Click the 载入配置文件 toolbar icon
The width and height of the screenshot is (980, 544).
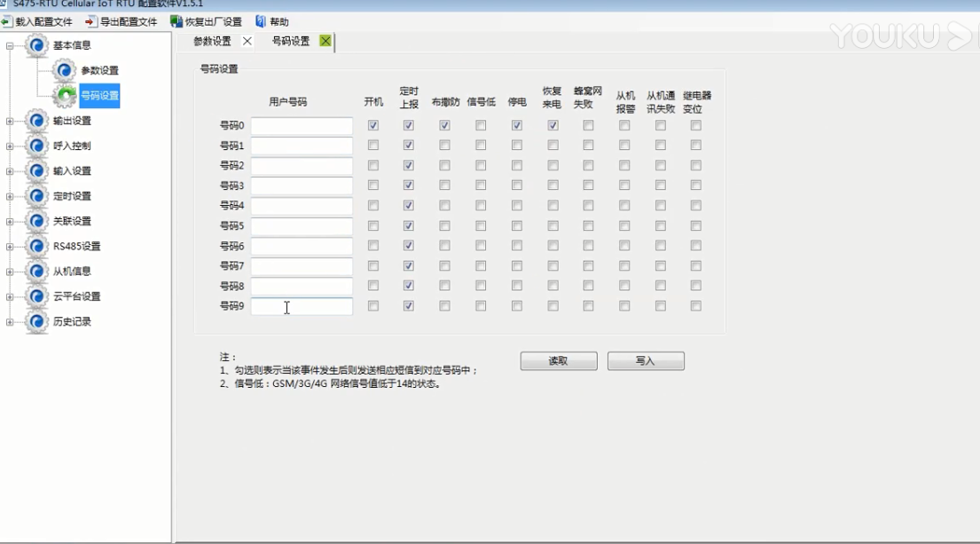7,21
